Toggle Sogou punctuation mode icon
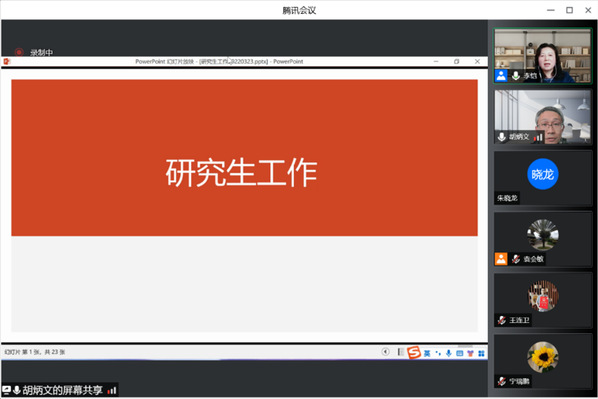The image size is (598, 399). 438,354
